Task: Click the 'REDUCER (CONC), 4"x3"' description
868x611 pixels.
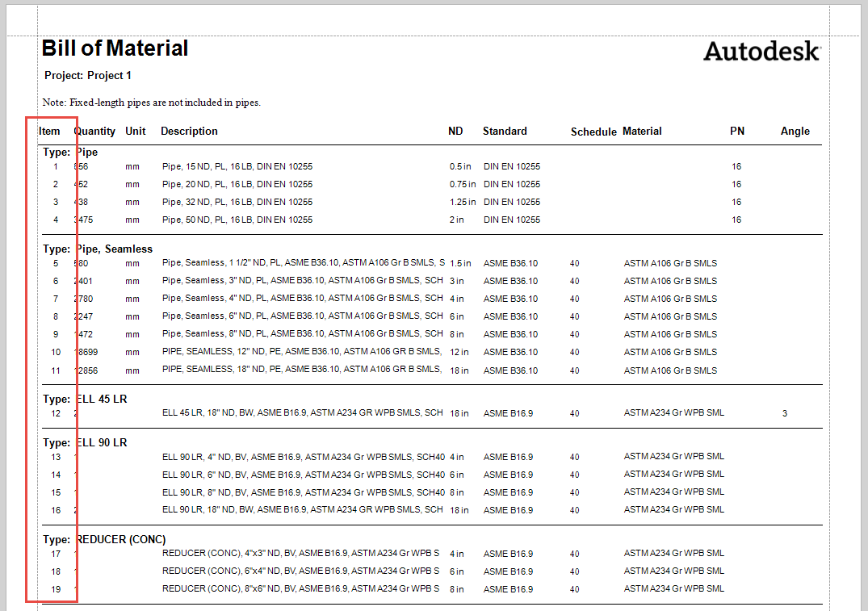Action: pyautogui.click(x=300, y=554)
